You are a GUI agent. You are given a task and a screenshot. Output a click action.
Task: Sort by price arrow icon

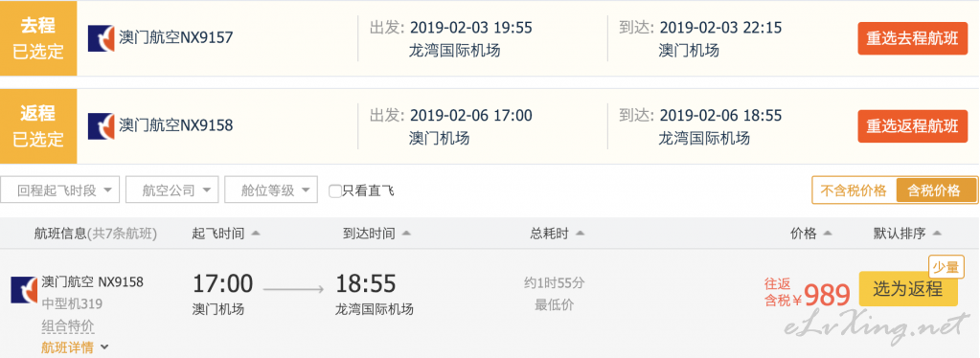(x=828, y=234)
